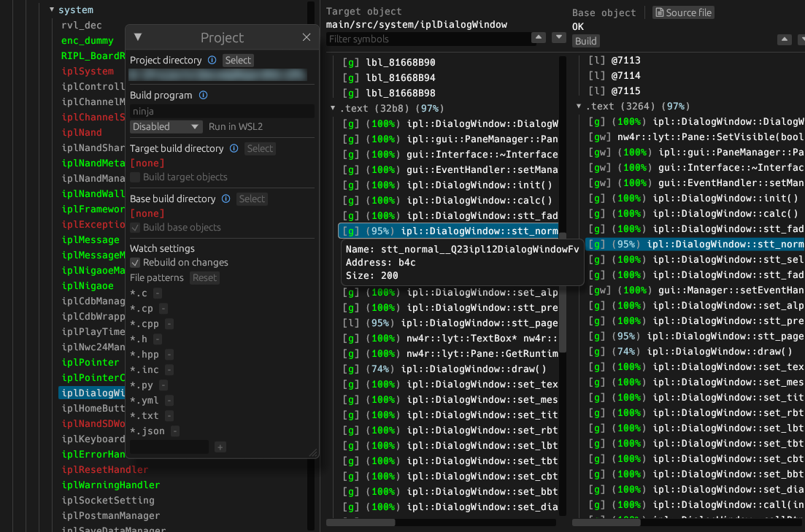Click the Target object up arrow button
Screen dimensions: 805x532
[x=539, y=38]
